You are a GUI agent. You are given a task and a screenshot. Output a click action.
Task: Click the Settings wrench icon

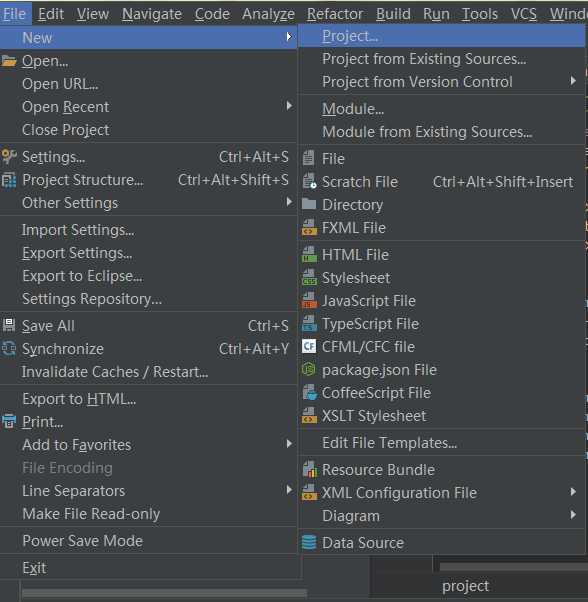pyautogui.click(x=9, y=157)
